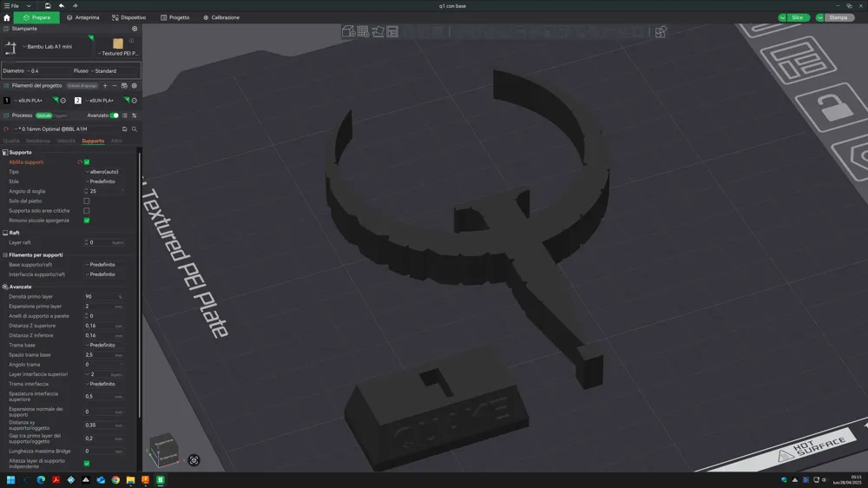Uncheck Altezza layer di supporto indipendente
868x488 pixels.
(87, 464)
